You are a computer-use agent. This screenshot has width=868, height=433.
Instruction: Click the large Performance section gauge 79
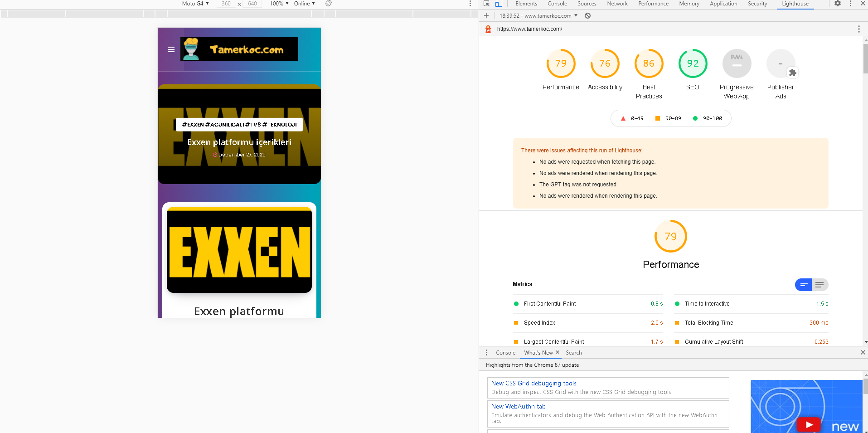tap(671, 236)
